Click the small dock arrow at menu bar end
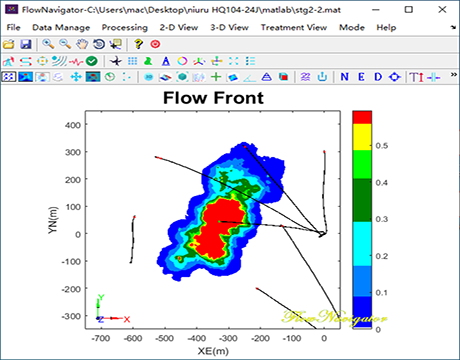The image size is (460, 360). pos(453,27)
